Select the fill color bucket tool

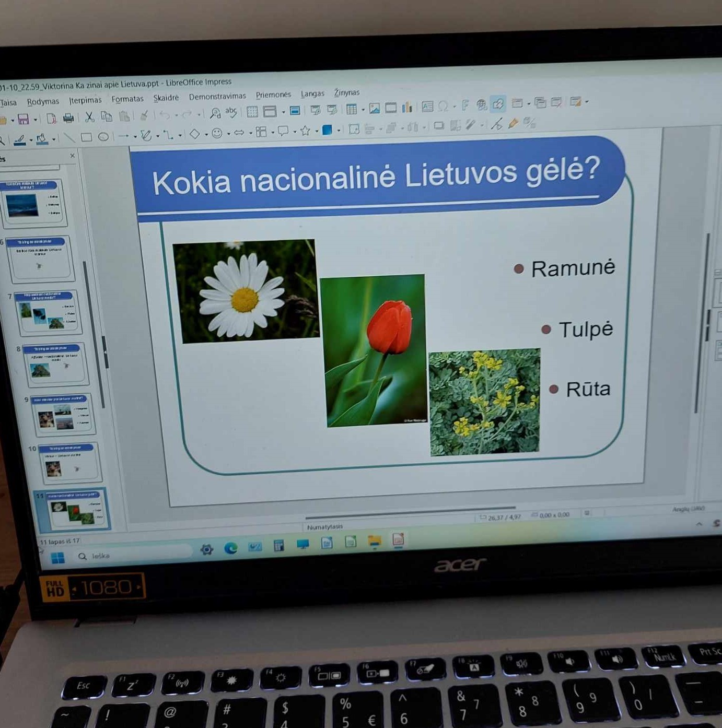click(x=42, y=139)
